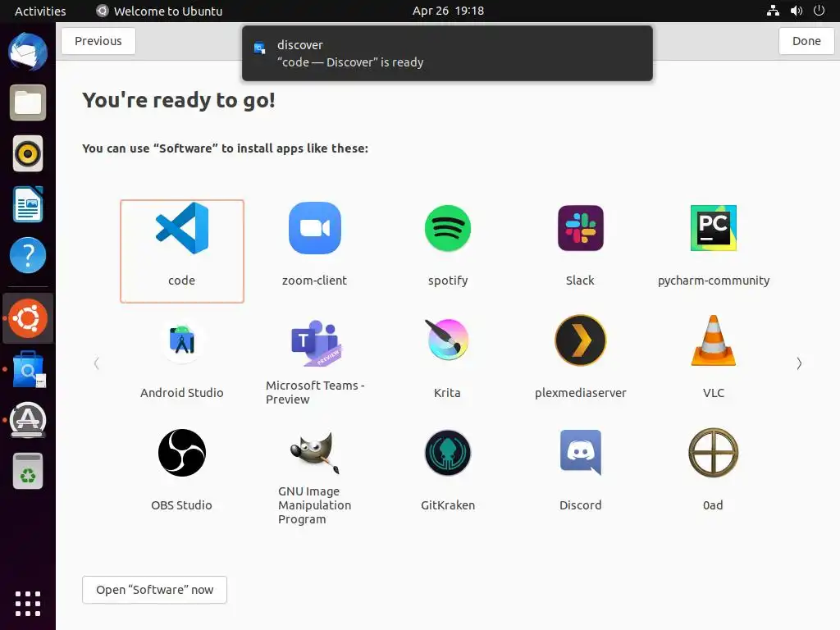Launch Software Updater from the dock

[x=28, y=420]
